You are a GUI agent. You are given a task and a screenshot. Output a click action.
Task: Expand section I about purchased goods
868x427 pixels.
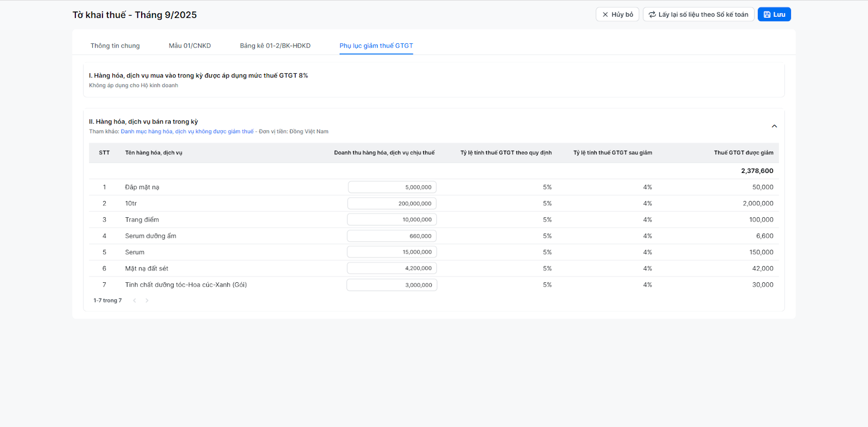198,76
